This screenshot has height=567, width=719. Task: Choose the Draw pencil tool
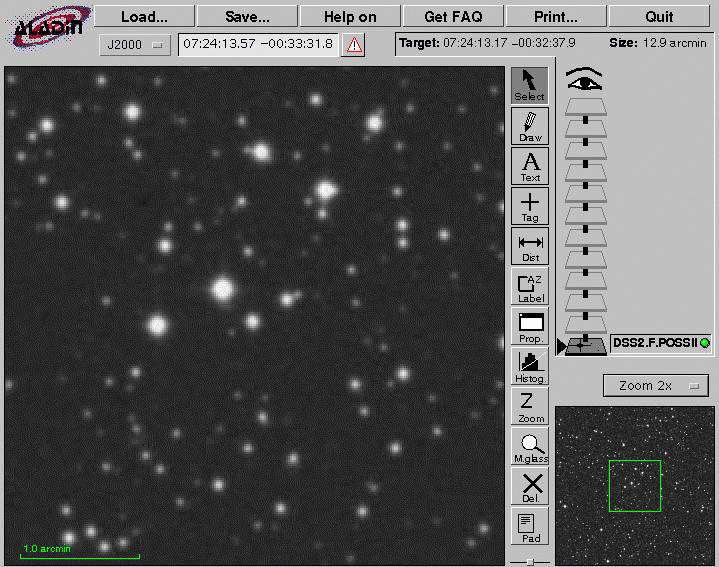[530, 126]
